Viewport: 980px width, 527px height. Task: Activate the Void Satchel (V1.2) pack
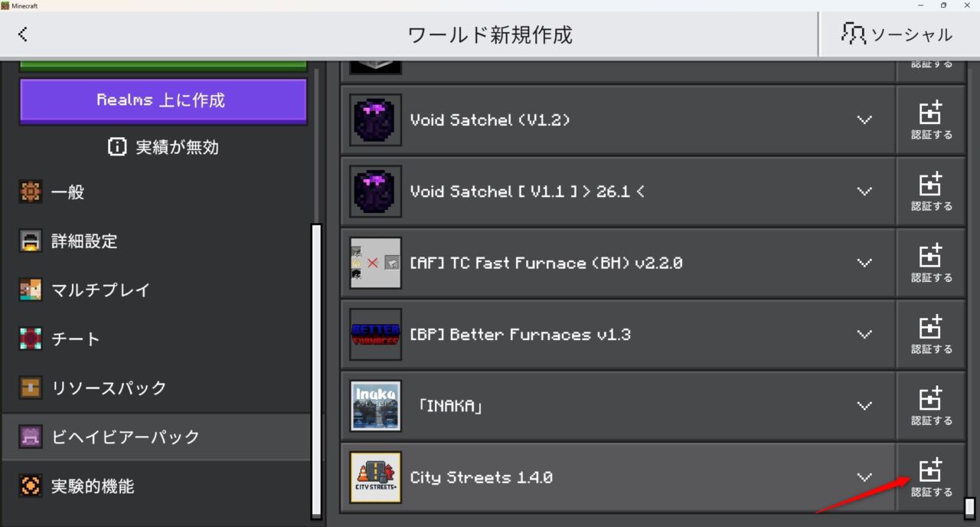click(x=931, y=120)
